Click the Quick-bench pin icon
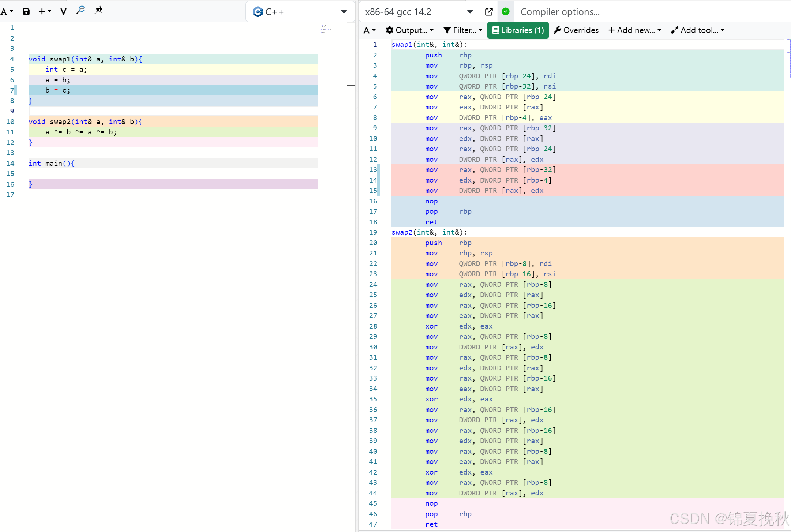Screen dimensions: 791x532 98,10
